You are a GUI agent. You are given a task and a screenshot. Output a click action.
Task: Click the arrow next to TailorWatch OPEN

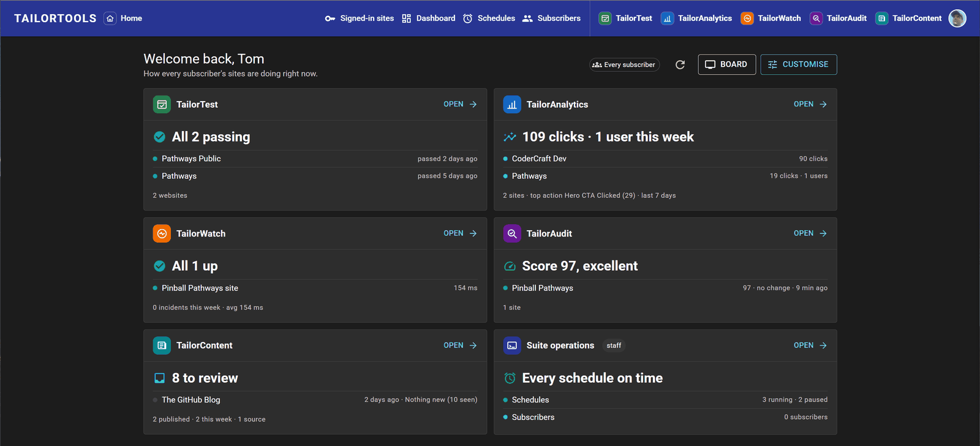tap(473, 233)
